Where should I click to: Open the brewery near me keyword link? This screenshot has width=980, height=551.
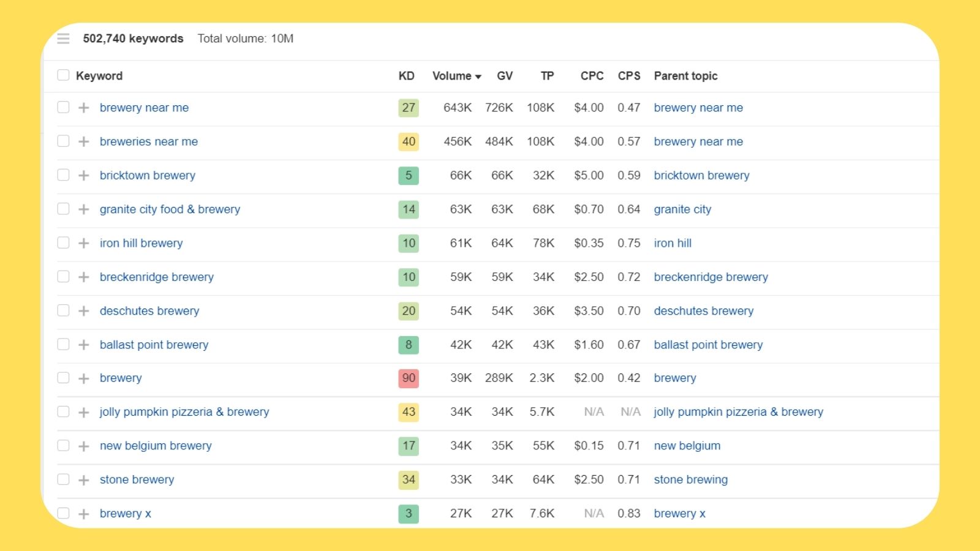144,108
